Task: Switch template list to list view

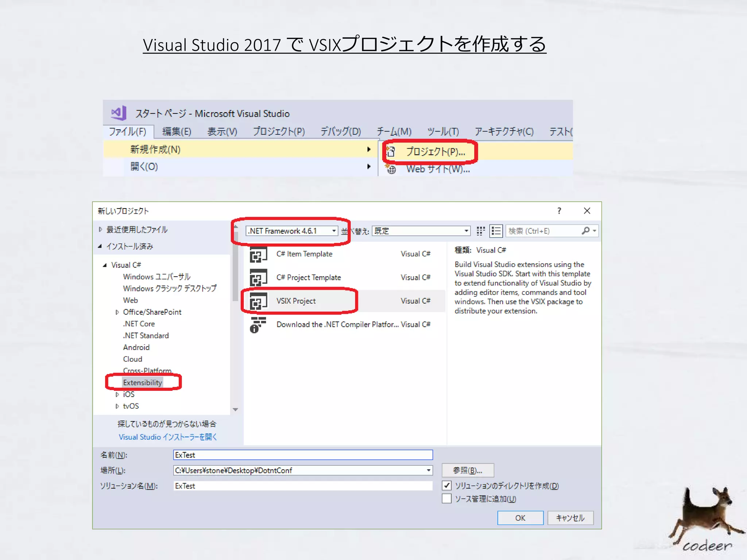Action: (496, 231)
